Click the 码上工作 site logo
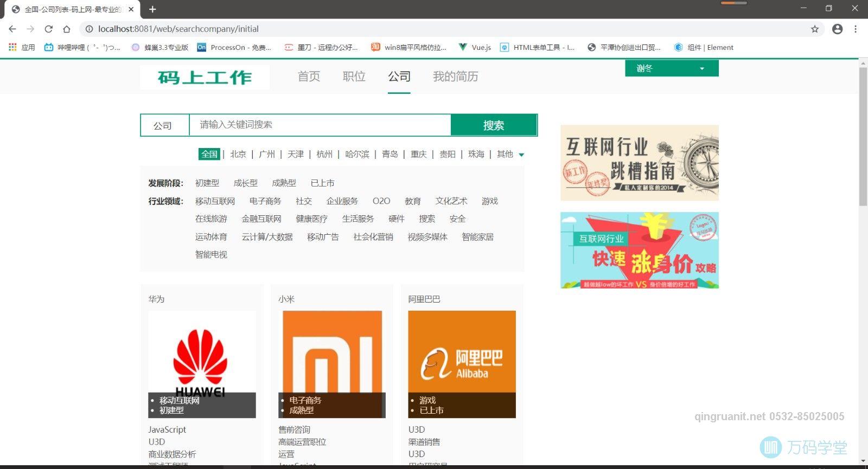The image size is (868, 469). tap(205, 77)
